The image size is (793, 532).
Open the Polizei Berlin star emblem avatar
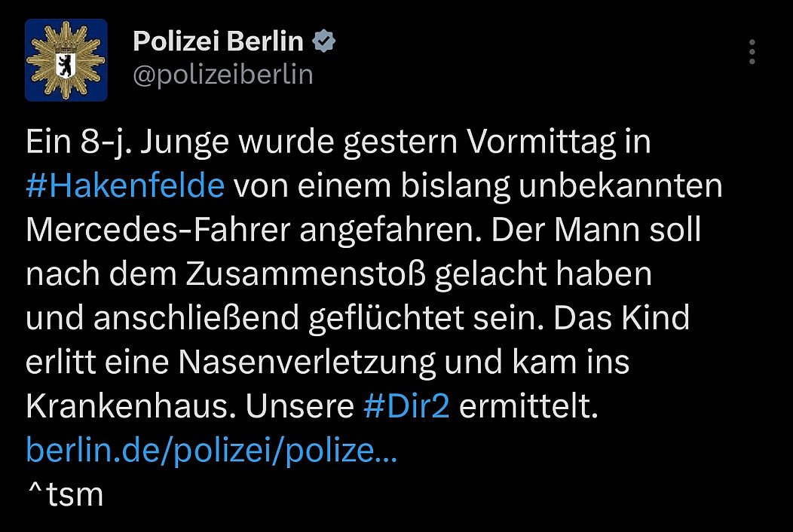(66, 60)
